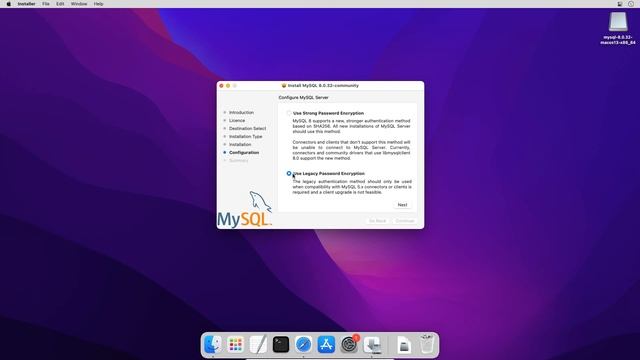Click the Next button

pyautogui.click(x=402, y=204)
